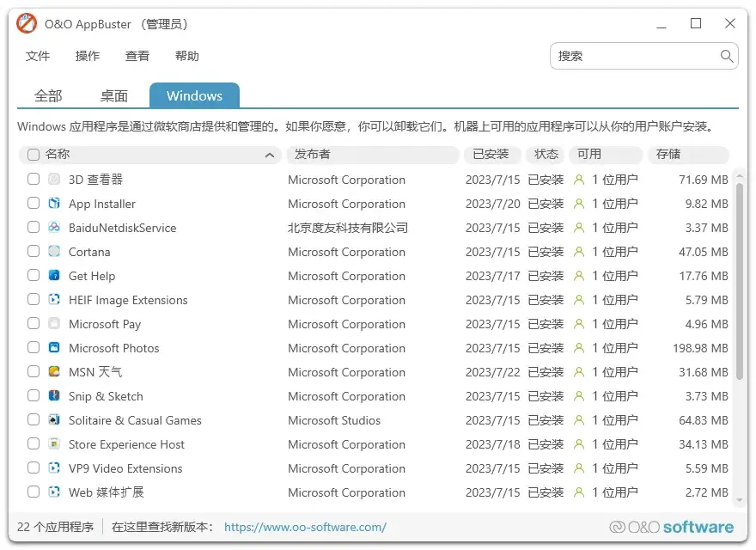Click the list vertical scrollbar thumb
This screenshot has height=550, width=756.
(740, 282)
